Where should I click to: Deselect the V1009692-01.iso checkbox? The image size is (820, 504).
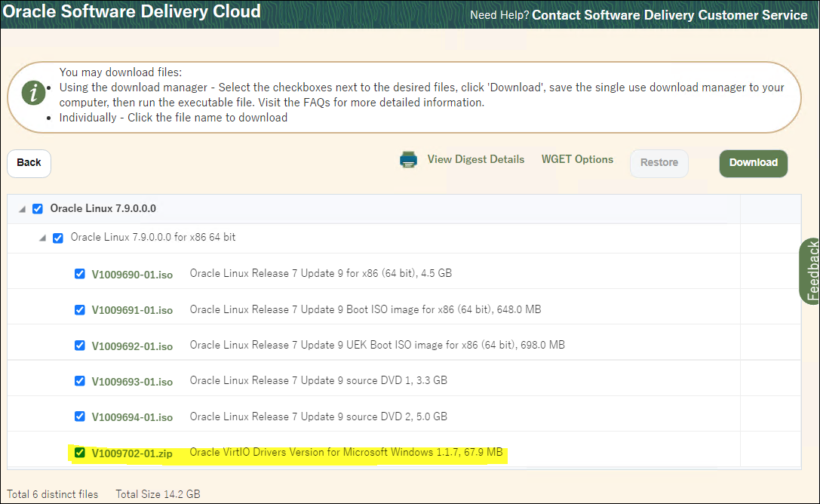79,346
